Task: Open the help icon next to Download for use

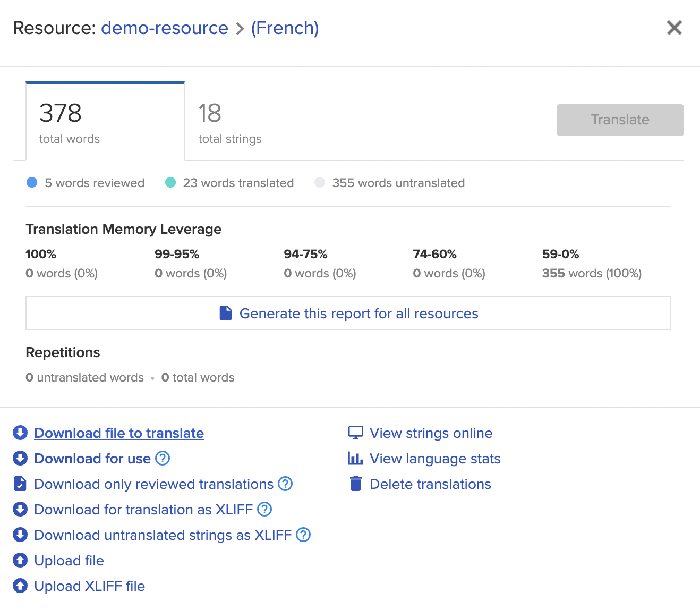Action: coord(163,458)
